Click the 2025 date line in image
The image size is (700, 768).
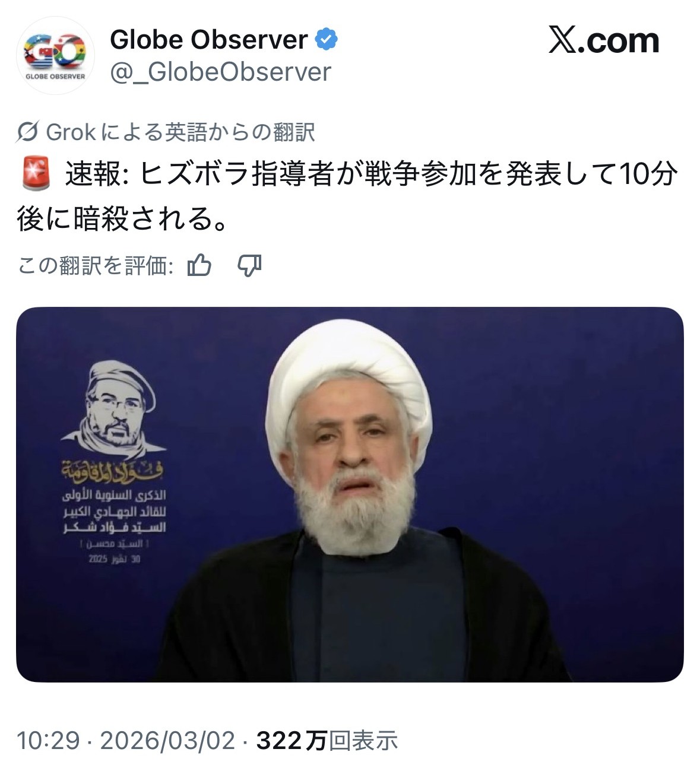[115, 559]
